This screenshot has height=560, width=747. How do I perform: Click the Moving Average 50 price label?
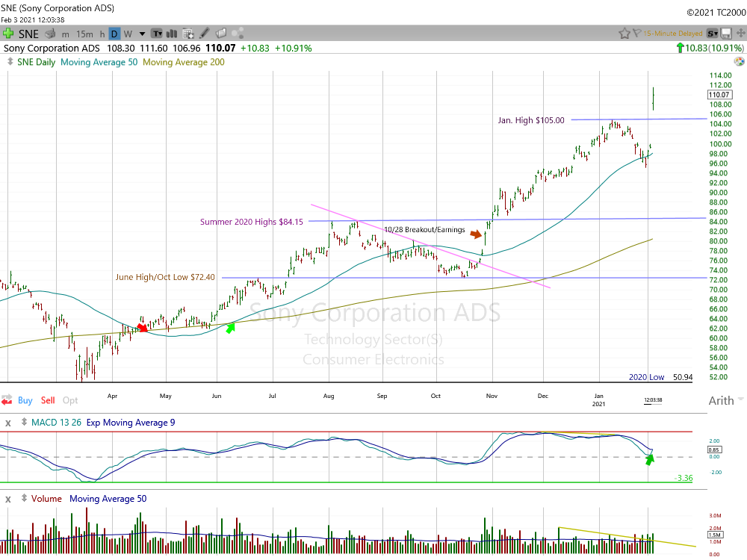[x=99, y=63]
